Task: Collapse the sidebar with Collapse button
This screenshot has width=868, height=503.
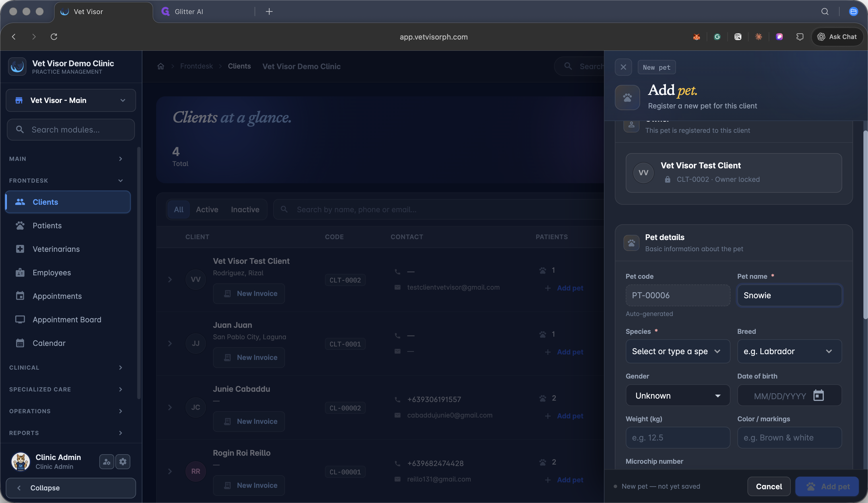Action: [x=71, y=488]
